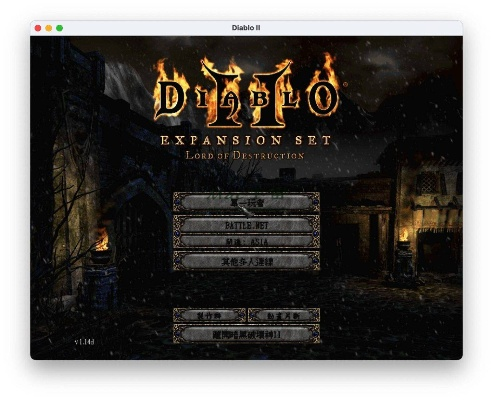This screenshot has width=493, height=400.
Task: Click the blank title bar area right of title
Action: coord(360,28)
